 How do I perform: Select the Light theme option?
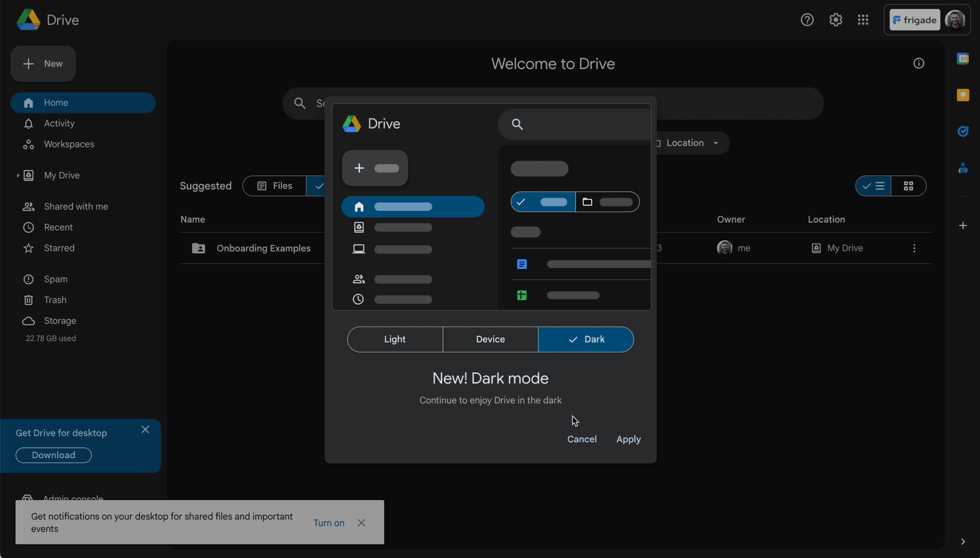(395, 339)
